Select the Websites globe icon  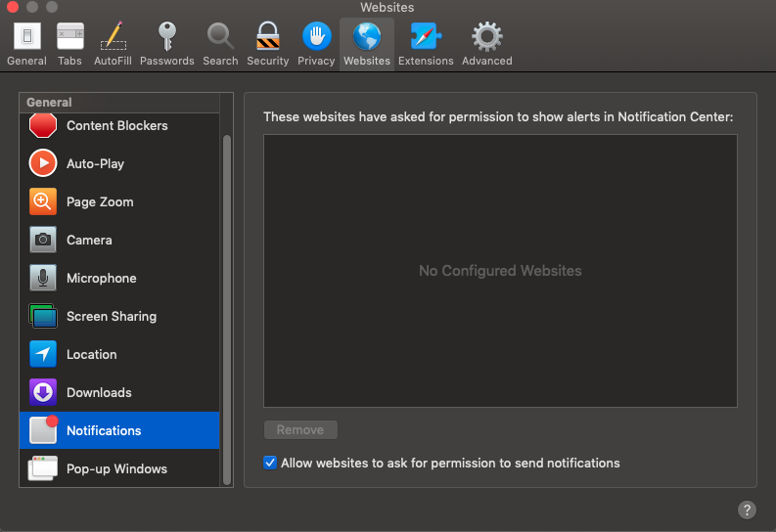[x=367, y=36]
